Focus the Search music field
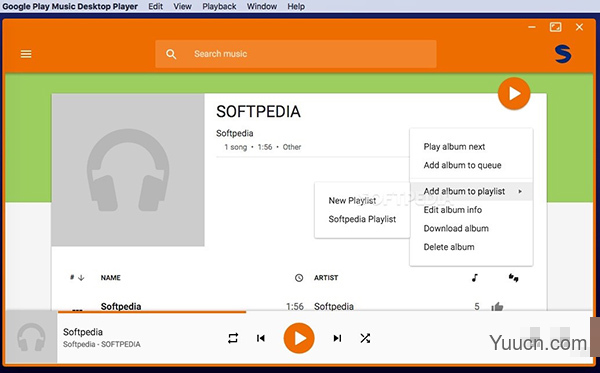 point(296,54)
